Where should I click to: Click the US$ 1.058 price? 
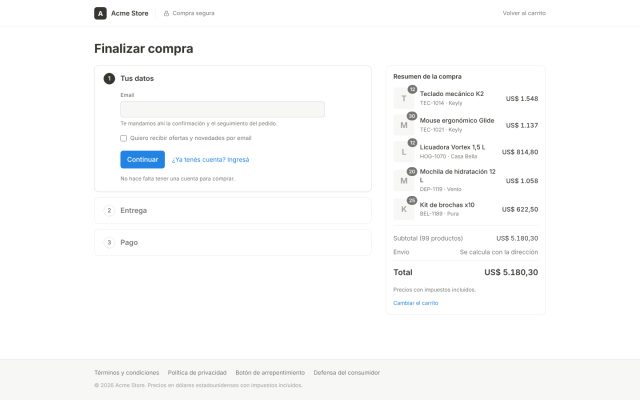point(522,180)
